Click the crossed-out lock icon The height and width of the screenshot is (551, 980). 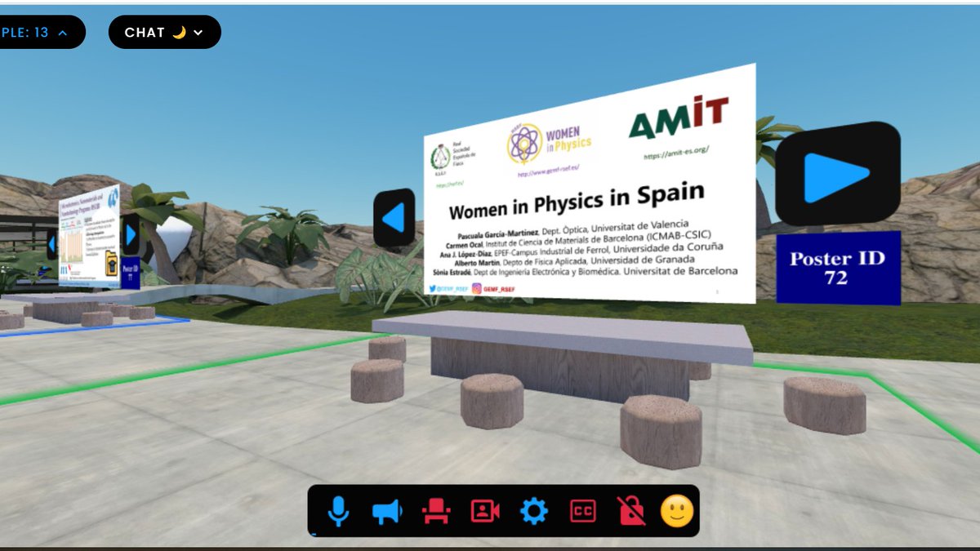(x=631, y=511)
